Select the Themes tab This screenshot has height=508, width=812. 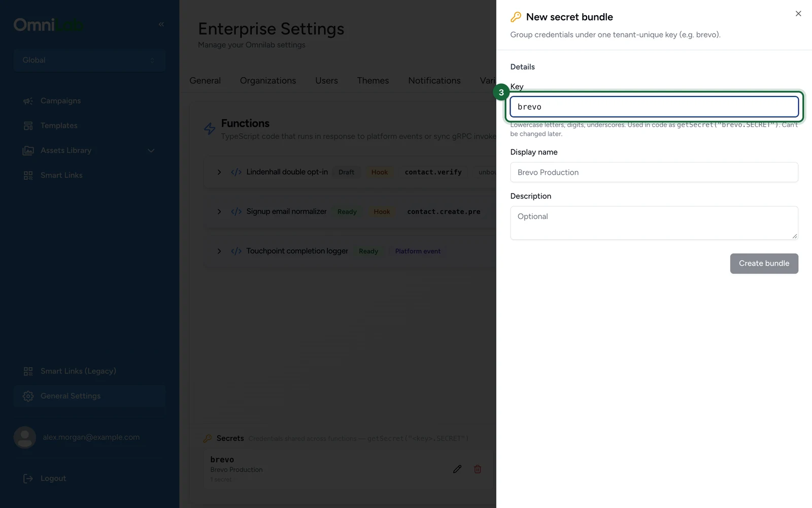[x=373, y=81]
